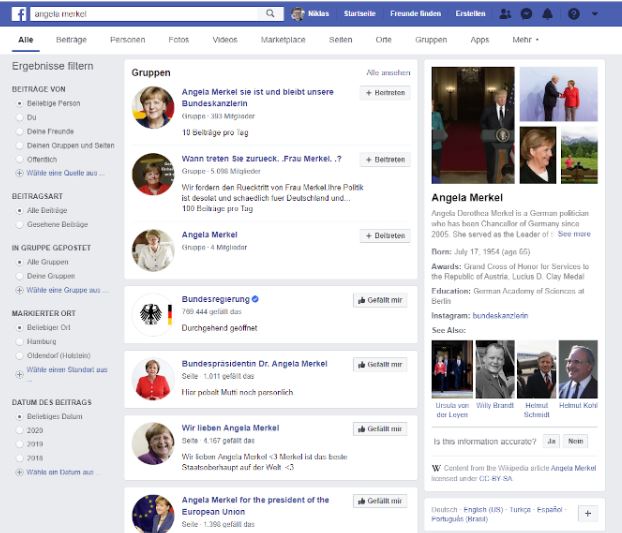Switch language to English (US)
This screenshot has width=622, height=533.
coord(483,509)
